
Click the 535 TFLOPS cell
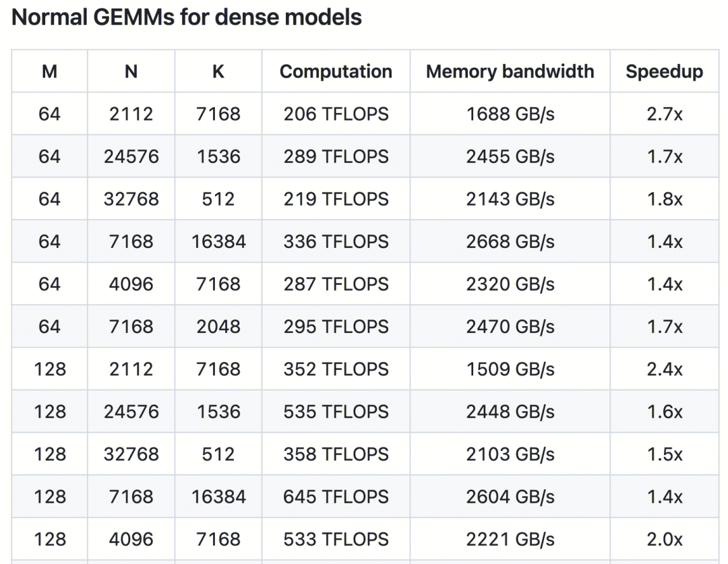336,411
